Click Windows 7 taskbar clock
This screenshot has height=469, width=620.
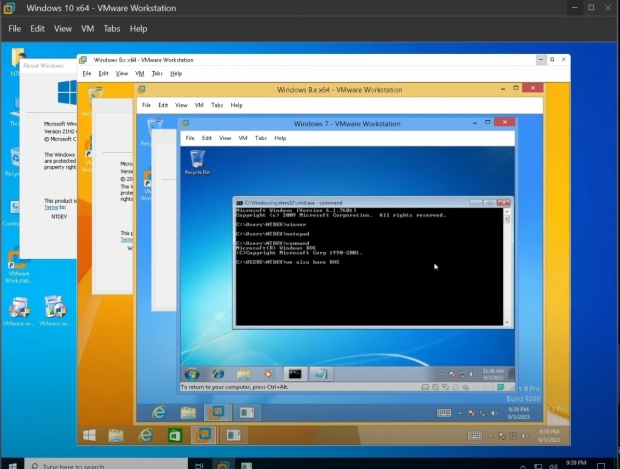click(493, 374)
